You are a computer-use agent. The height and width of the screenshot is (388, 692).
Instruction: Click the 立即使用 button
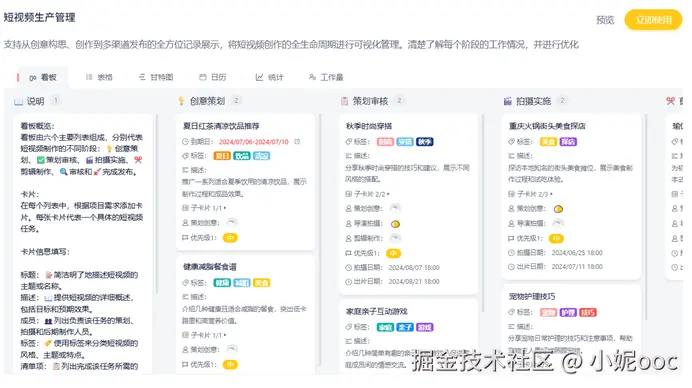653,20
